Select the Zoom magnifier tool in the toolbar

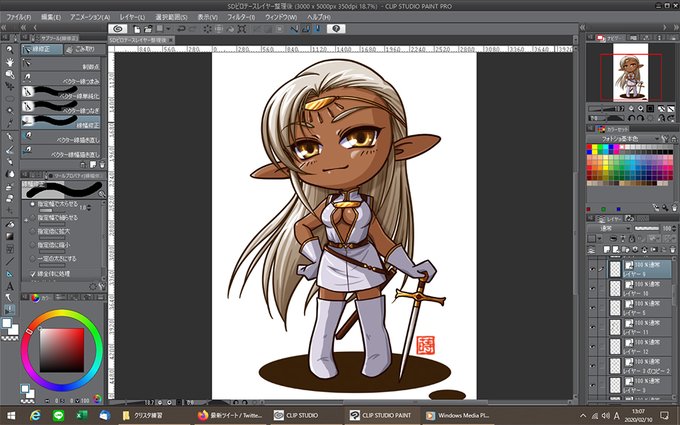[x=9, y=49]
